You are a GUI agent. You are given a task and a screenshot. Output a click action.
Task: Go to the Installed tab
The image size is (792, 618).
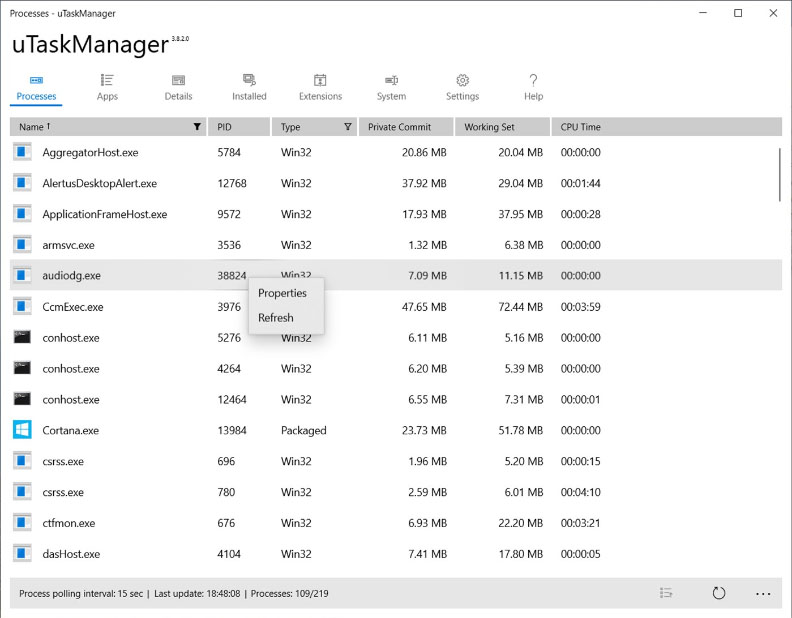coord(249,88)
